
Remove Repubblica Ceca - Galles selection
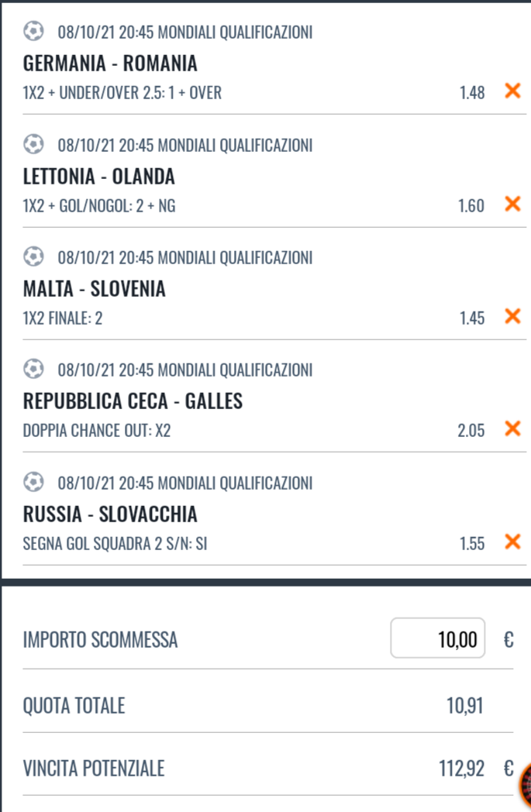(512, 428)
